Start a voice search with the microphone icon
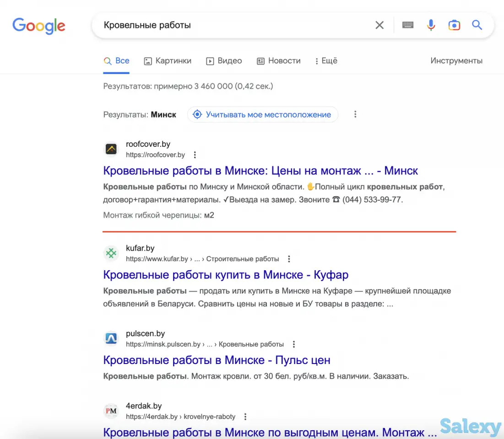This screenshot has width=504, height=439. (431, 25)
